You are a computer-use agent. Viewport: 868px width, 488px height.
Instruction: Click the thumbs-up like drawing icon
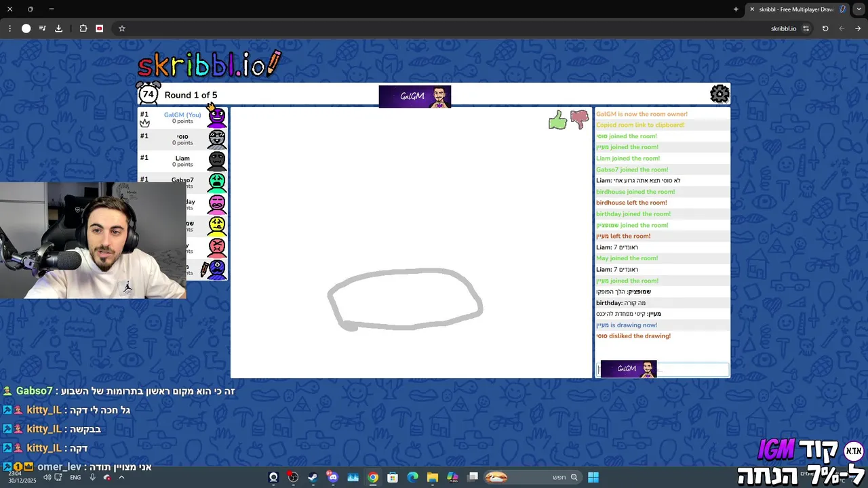(x=557, y=121)
